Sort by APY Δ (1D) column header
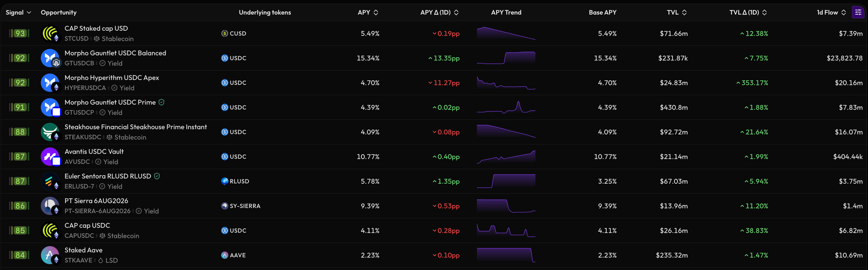This screenshot has width=868, height=270. point(440,13)
